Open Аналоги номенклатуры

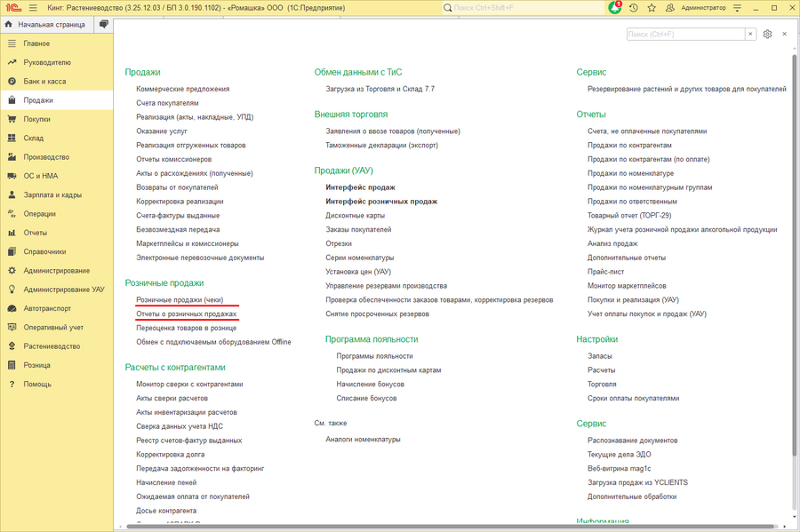pos(363,440)
